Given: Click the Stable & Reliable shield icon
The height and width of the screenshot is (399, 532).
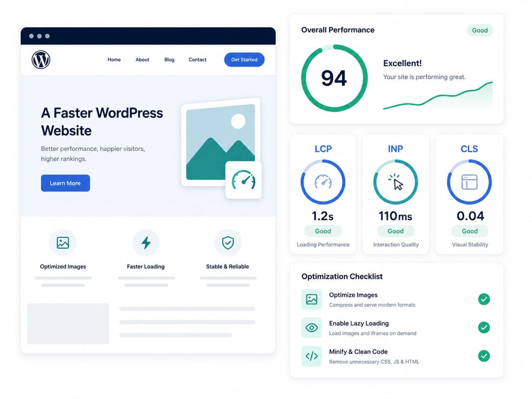Looking at the screenshot, I should [228, 243].
